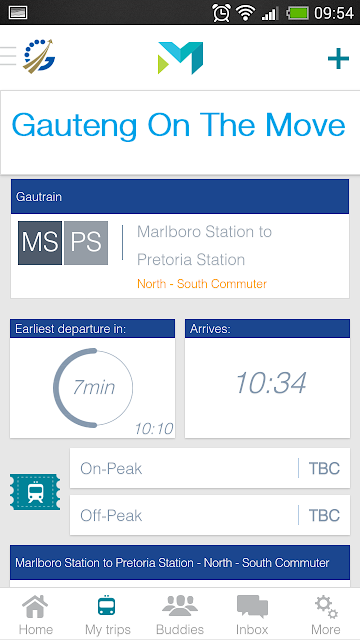Switch to My trips tab
Screen dimensions: 360x640
tap(107, 615)
